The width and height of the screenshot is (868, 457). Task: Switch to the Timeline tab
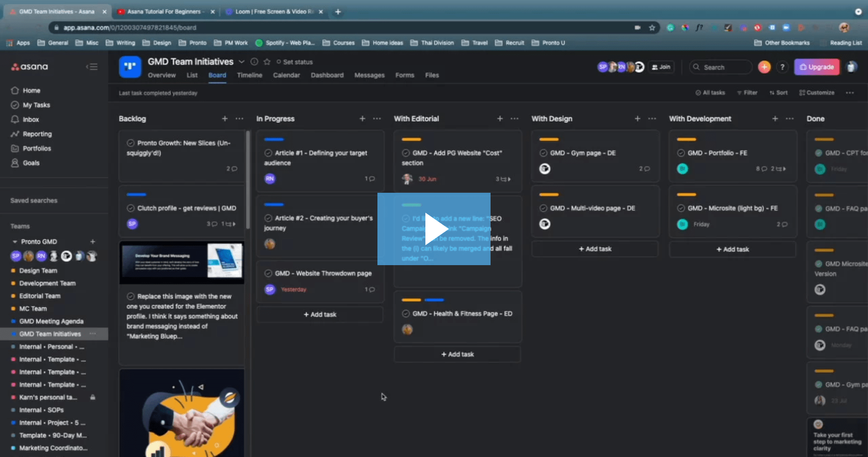click(249, 75)
